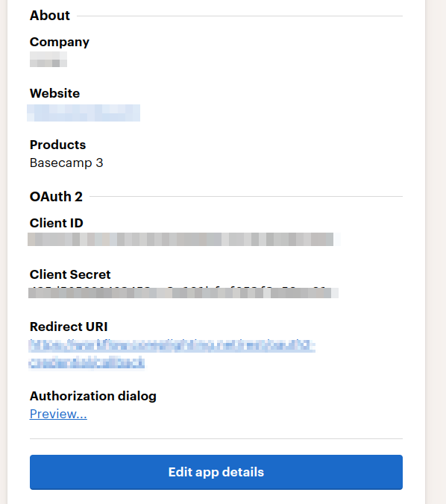
Task: Click the Products field label
Action: [x=58, y=145]
